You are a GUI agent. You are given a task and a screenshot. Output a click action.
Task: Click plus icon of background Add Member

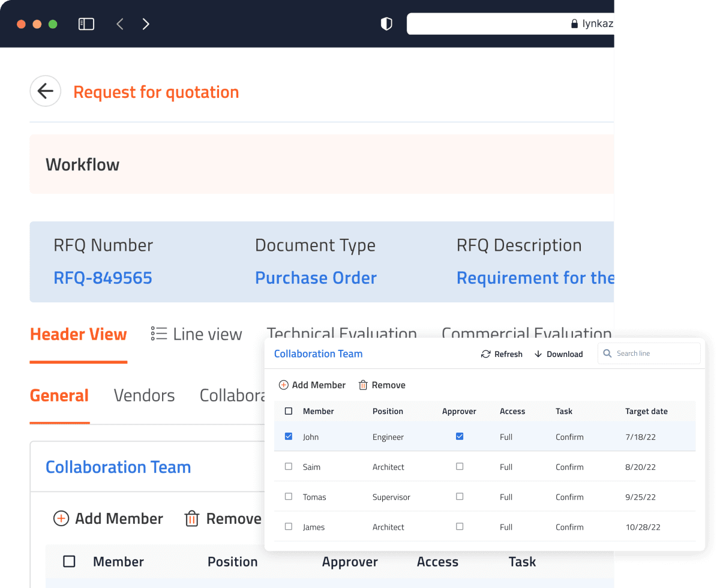coord(61,518)
